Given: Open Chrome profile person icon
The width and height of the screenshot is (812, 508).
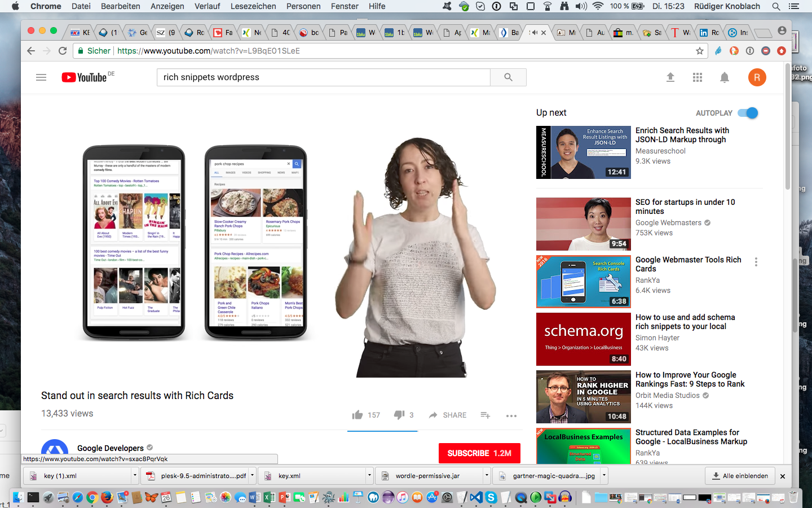Looking at the screenshot, I should pos(782,30).
